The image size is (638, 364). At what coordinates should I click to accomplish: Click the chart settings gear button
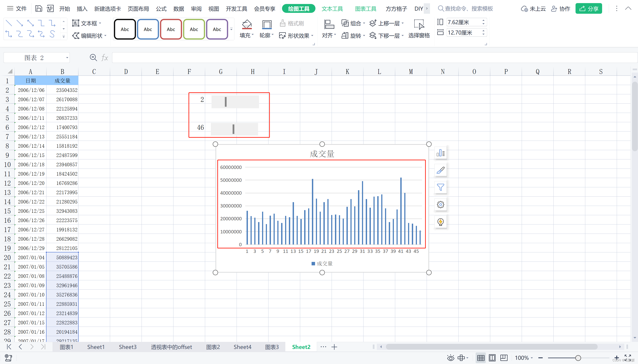point(440,205)
